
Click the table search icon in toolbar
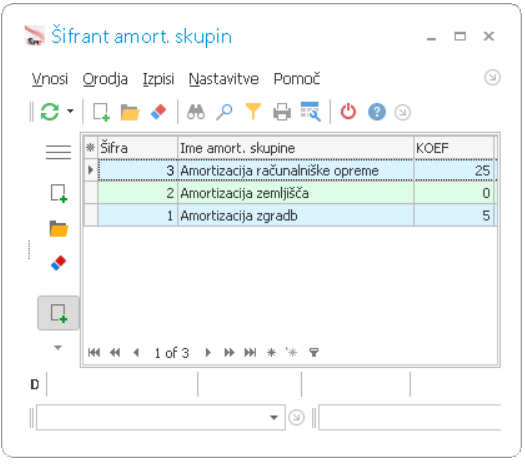coord(311,111)
